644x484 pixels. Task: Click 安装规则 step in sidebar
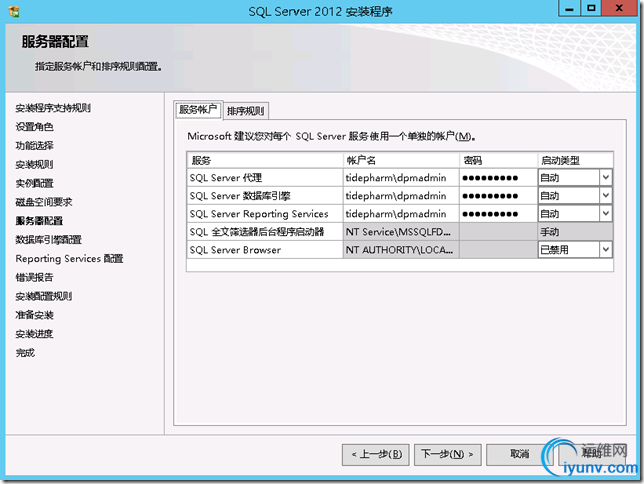(x=34, y=164)
